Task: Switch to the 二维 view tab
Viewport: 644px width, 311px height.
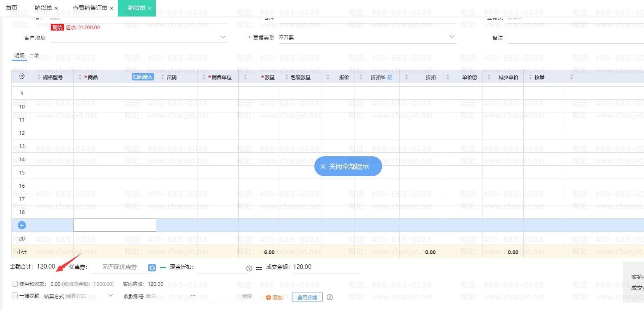Action: [x=34, y=56]
